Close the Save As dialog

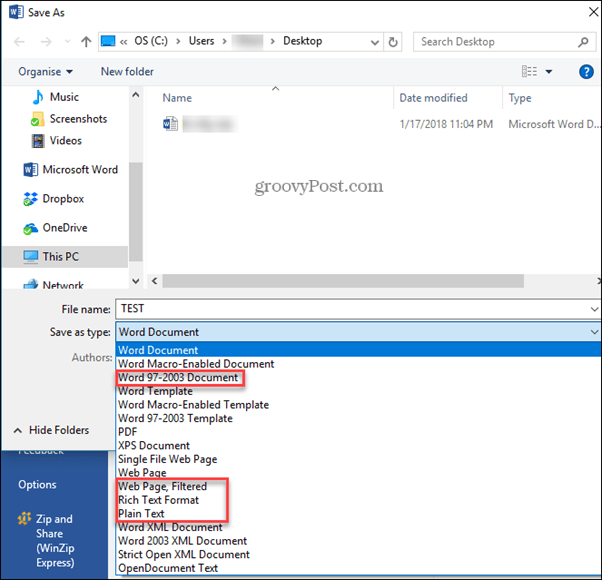pyautogui.click(x=593, y=12)
